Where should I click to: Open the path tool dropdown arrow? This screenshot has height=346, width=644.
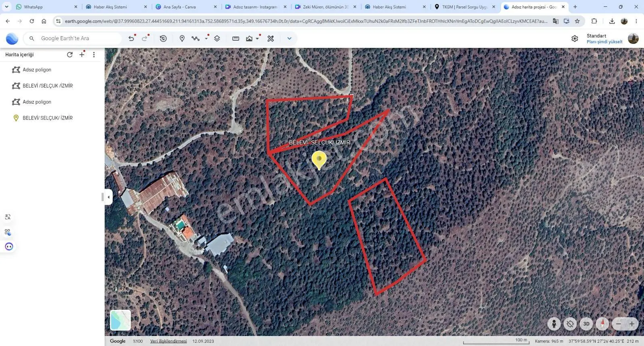[206, 39]
